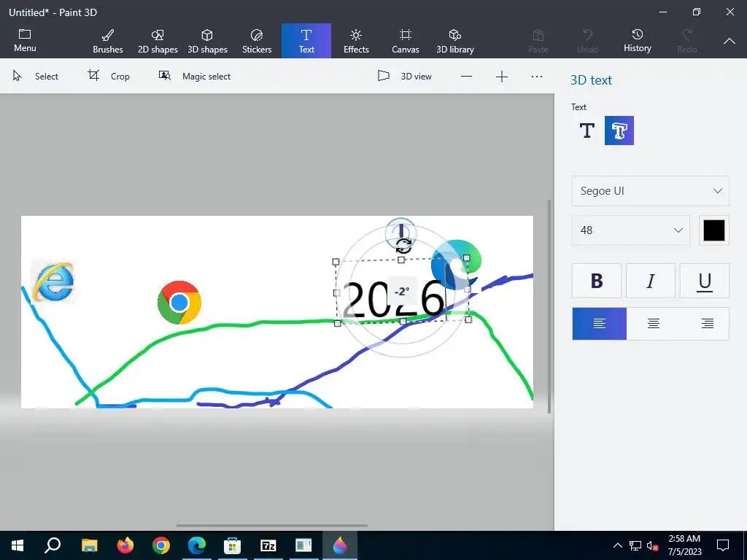This screenshot has width=747, height=560.
Task: Zoom in with the plus button
Action: click(x=502, y=77)
